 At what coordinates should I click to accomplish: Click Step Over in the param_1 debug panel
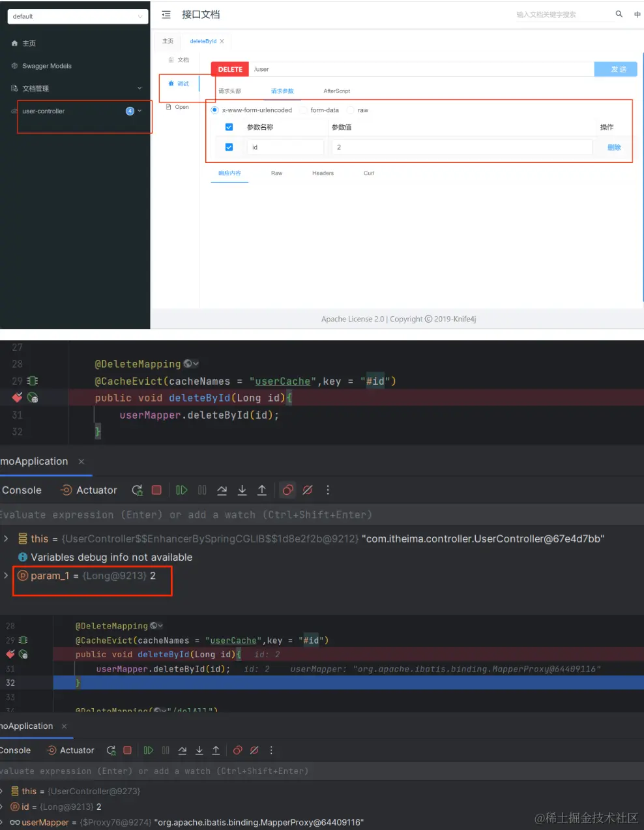(x=222, y=490)
